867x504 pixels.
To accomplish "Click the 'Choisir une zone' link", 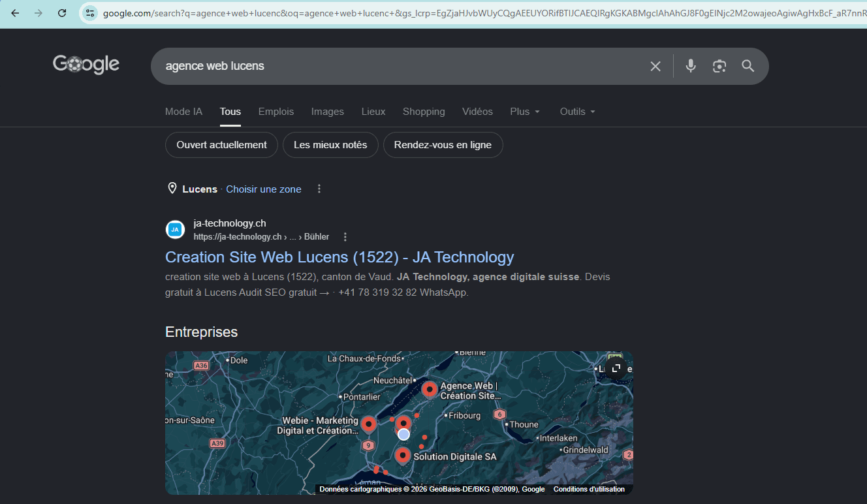I will 264,189.
